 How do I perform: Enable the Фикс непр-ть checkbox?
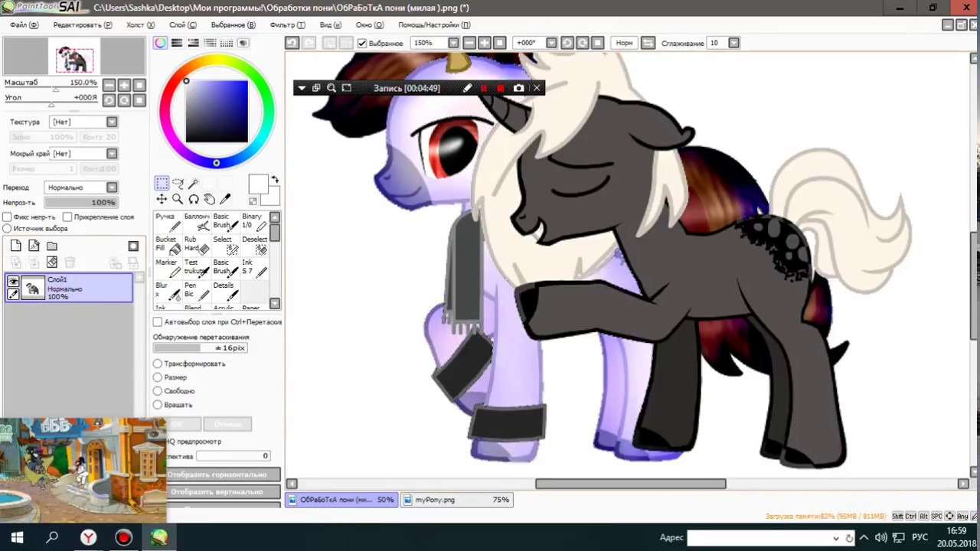click(8, 217)
